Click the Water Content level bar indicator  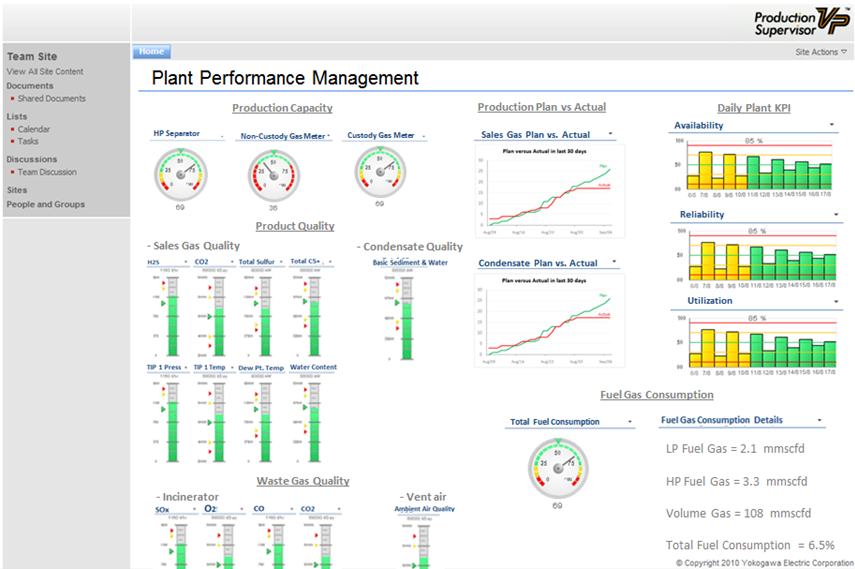313,420
